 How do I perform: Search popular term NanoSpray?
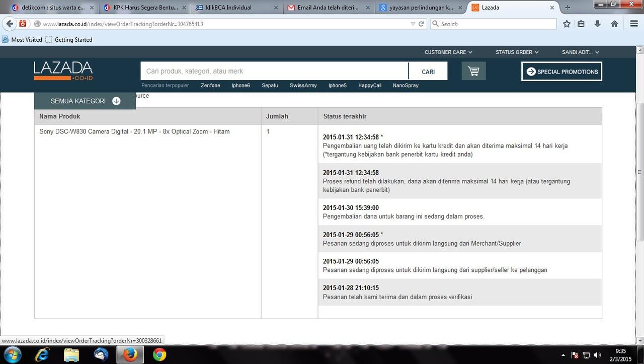pyautogui.click(x=406, y=86)
